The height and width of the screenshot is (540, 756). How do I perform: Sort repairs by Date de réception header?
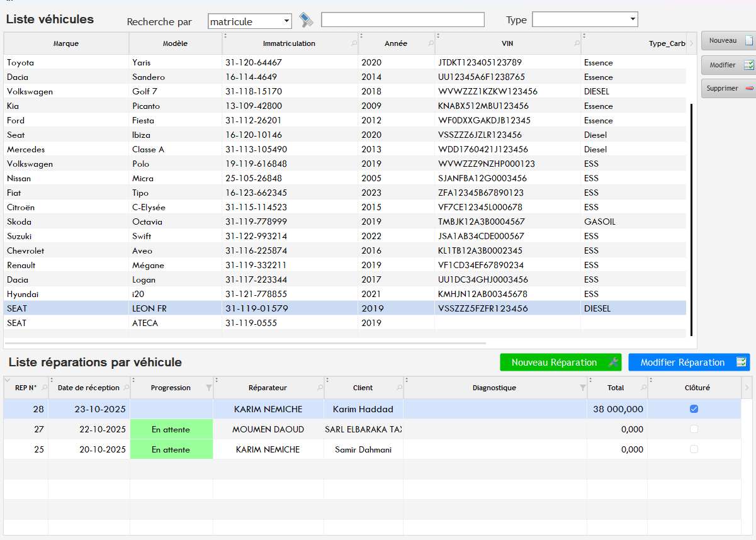point(88,388)
